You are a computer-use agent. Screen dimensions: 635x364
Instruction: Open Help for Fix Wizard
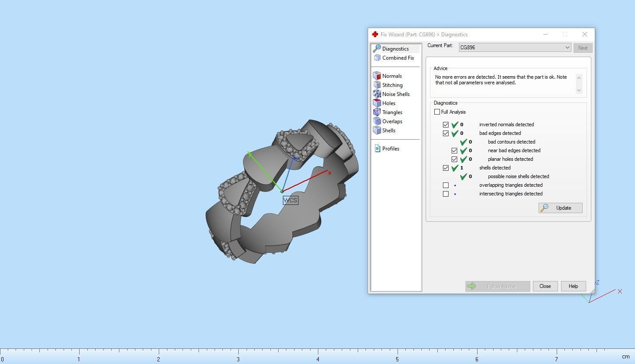[573, 286]
